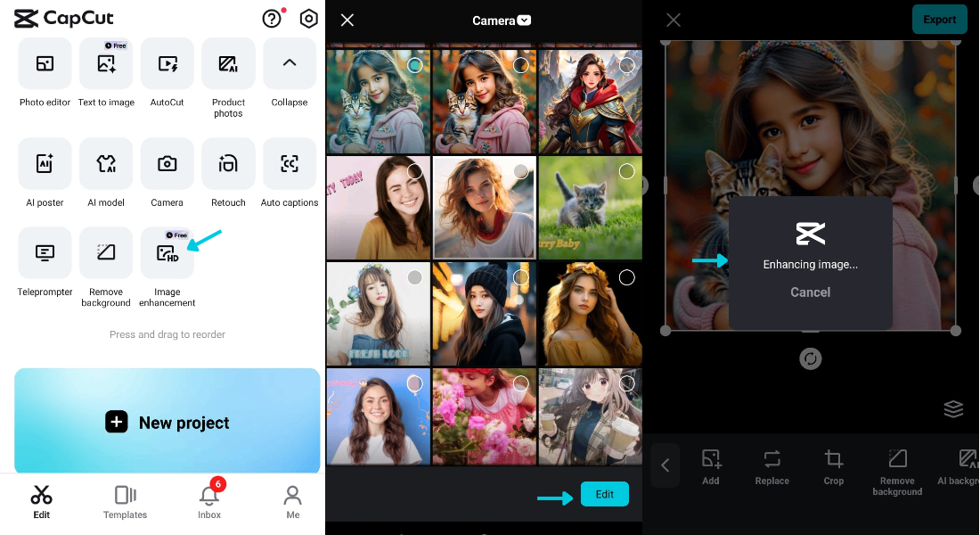The image size is (980, 535).
Task: Launch the AutoCut tool
Action: [x=167, y=64]
